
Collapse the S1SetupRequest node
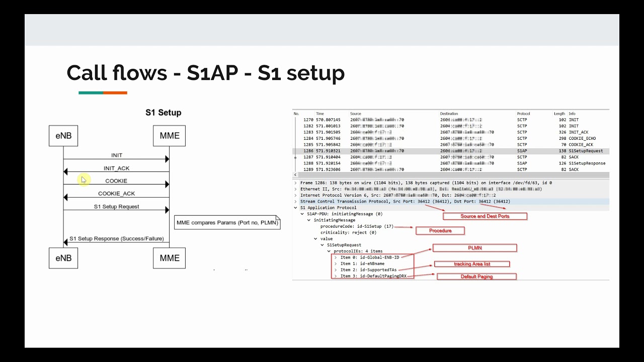[322, 245]
